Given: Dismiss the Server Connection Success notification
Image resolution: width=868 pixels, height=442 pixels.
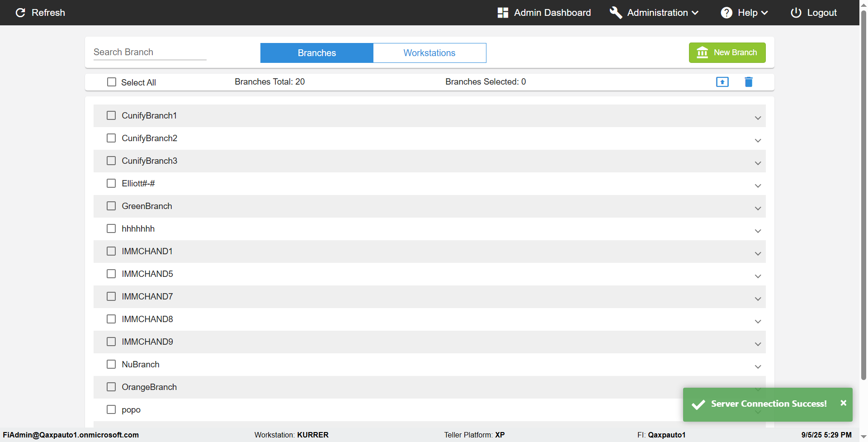Looking at the screenshot, I should coord(843,403).
